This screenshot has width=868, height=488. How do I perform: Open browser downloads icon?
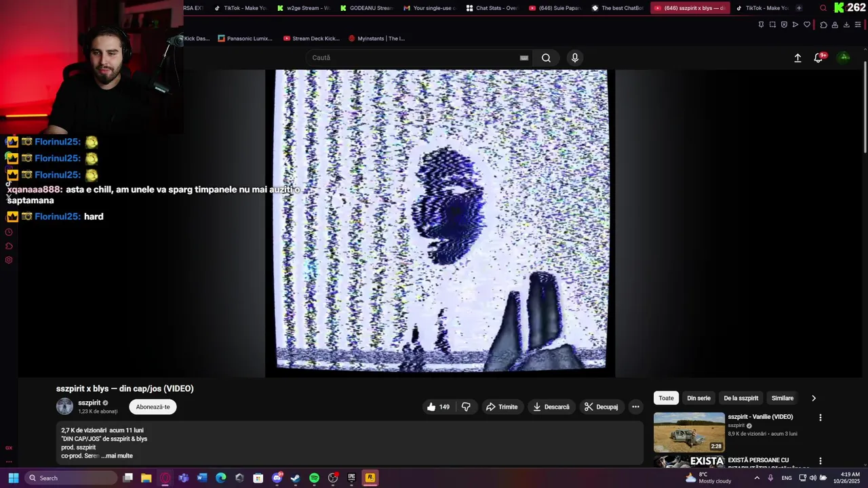point(846,25)
